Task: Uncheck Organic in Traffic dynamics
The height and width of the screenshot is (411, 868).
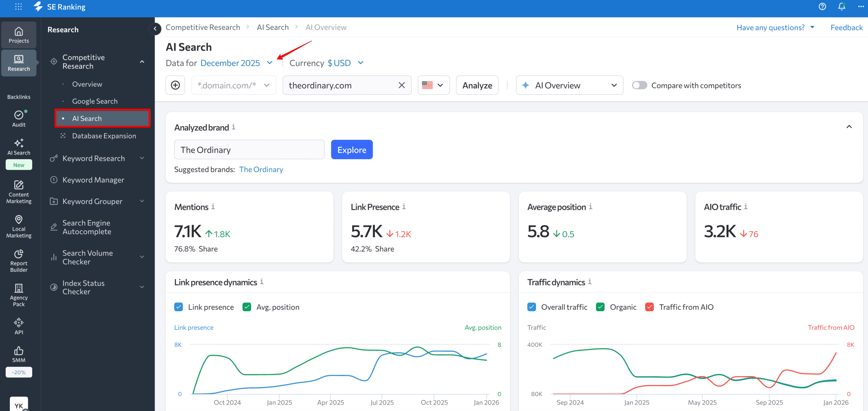Action: [x=600, y=306]
